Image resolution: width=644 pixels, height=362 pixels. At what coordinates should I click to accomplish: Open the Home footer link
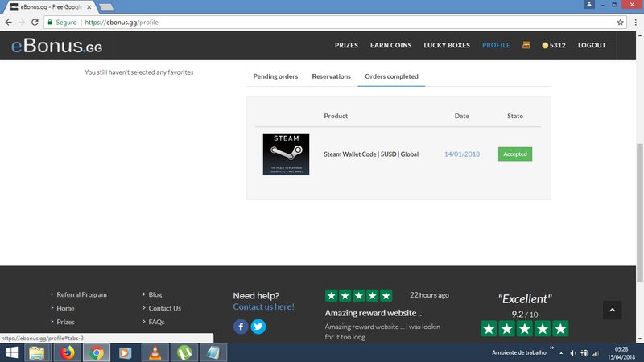65,308
